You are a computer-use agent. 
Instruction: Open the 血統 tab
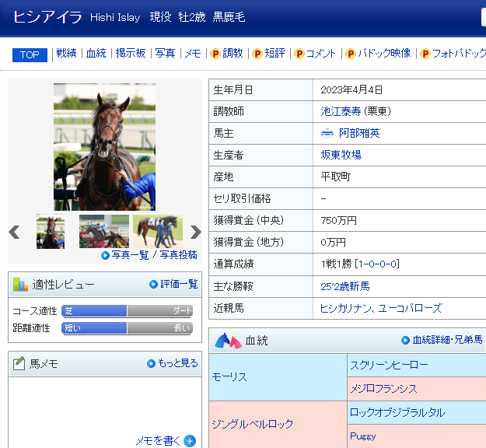point(96,54)
